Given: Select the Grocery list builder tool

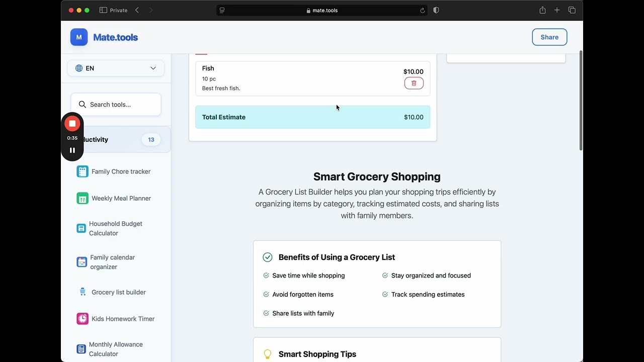Looking at the screenshot, I should pyautogui.click(x=118, y=292).
